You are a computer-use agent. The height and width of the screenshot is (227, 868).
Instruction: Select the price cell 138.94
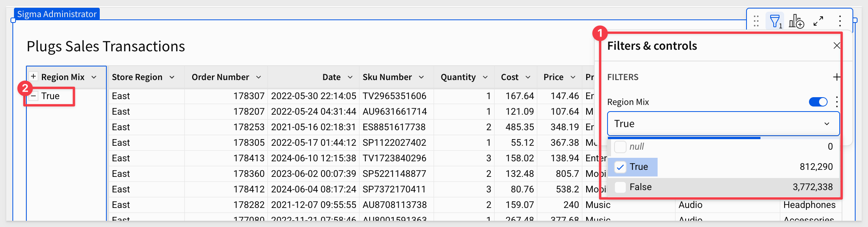click(x=564, y=158)
